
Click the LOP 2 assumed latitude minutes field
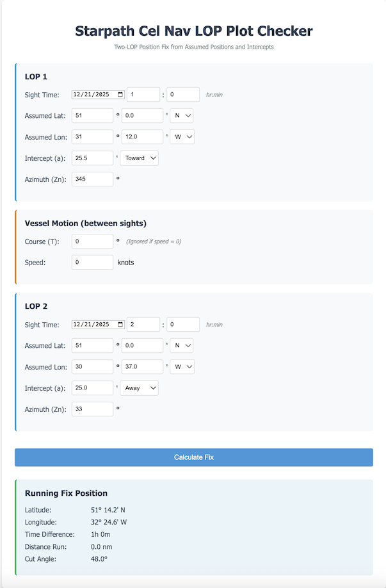[142, 345]
